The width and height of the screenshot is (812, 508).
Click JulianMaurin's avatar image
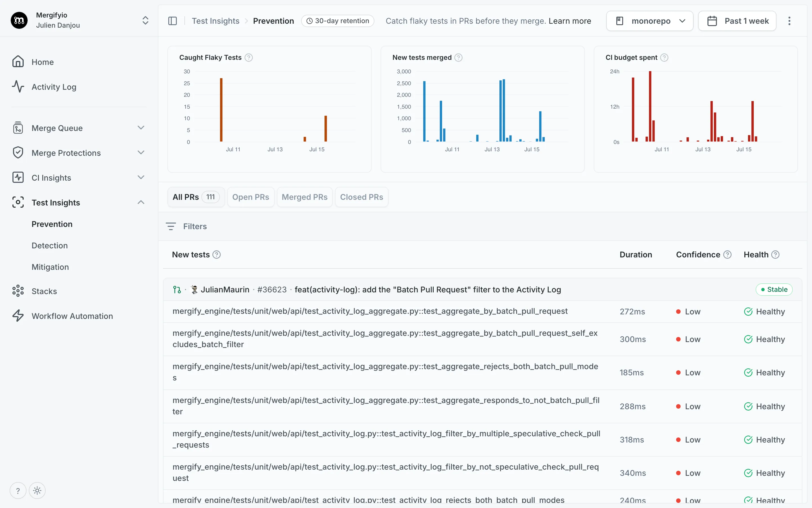point(194,290)
